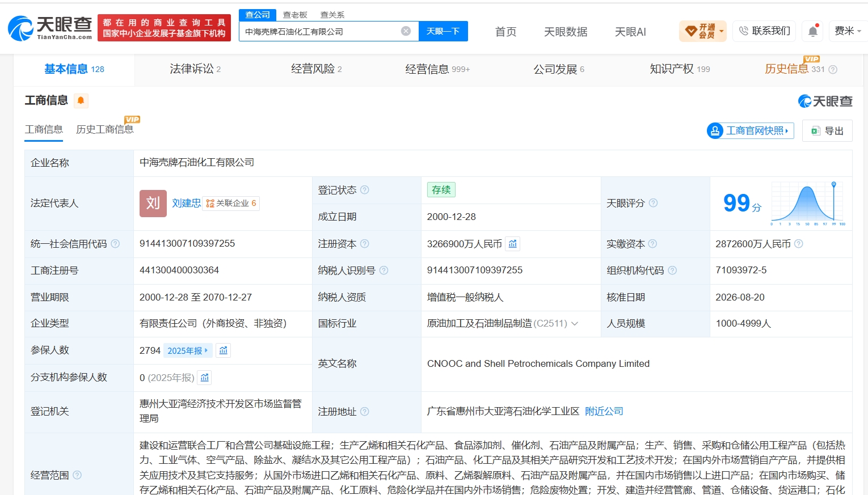Viewport: 868px width, 495px height.
Task: Open the 法律诉讼 tab
Action: pos(195,69)
